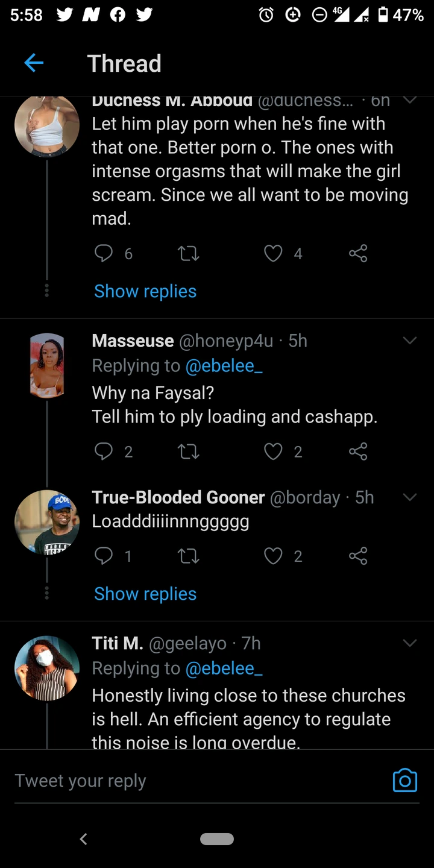The width and height of the screenshot is (434, 868).
Task: Reply to Duchess M. Abboud's tweet
Action: click(104, 254)
